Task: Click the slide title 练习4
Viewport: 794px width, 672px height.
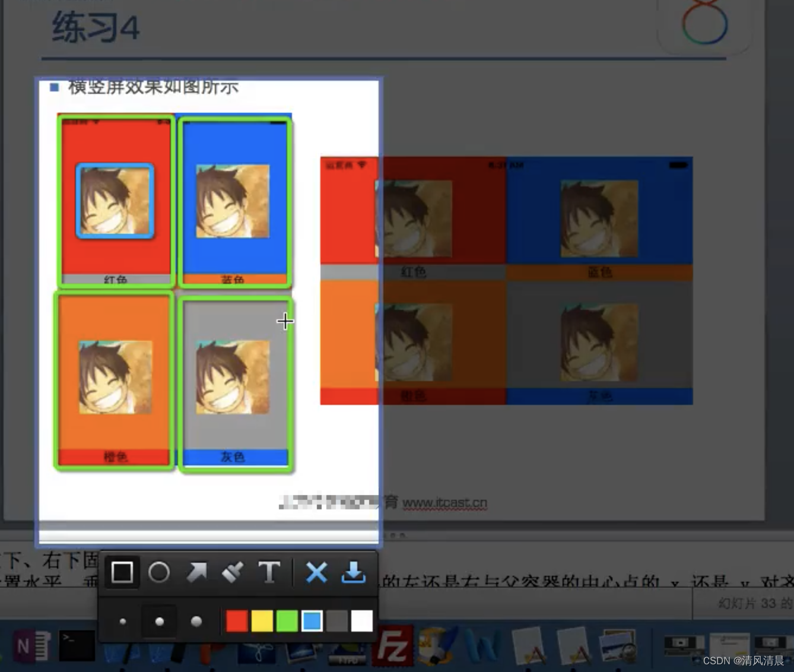Action: 96,27
